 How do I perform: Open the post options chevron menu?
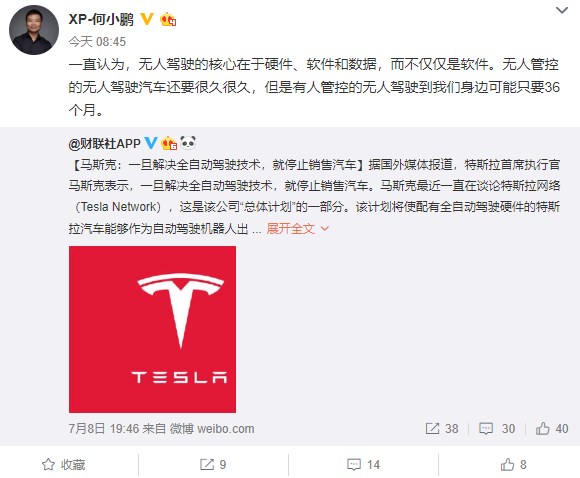562,10
